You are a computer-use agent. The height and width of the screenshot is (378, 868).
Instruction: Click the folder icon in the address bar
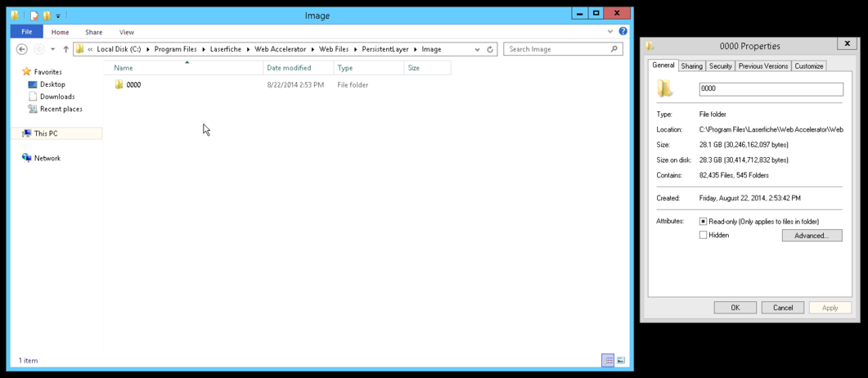click(x=80, y=49)
